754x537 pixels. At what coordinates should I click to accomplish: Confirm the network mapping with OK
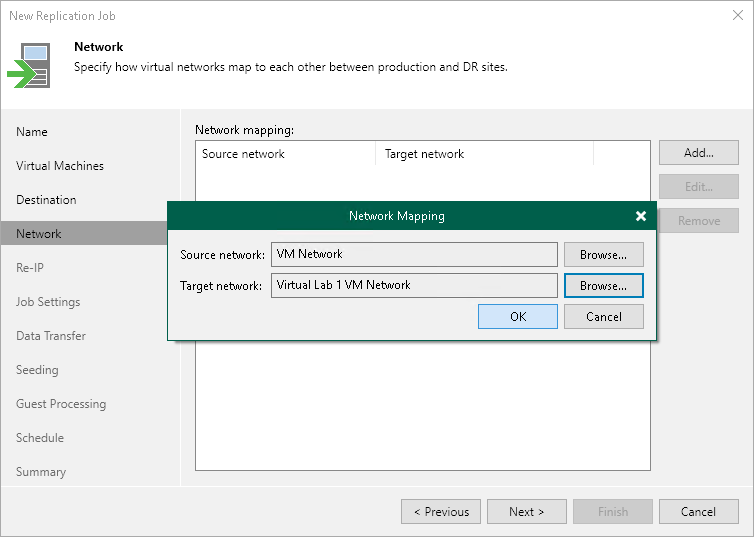tap(518, 316)
